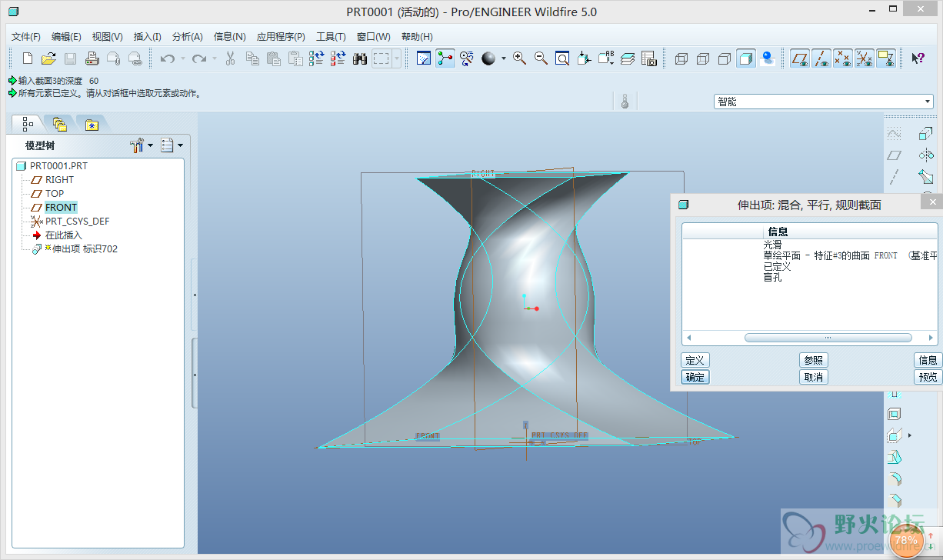Open a file with the folder icon
This screenshot has width=943, height=560.
tap(48, 58)
